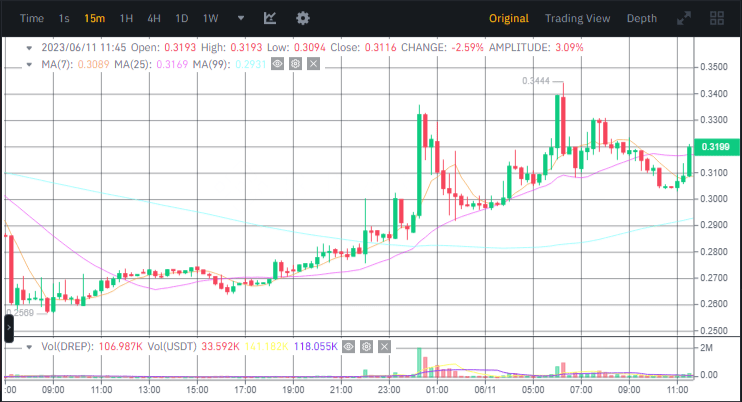Open chart settings gear in top toolbar
The width and height of the screenshot is (742, 402).
coord(303,18)
